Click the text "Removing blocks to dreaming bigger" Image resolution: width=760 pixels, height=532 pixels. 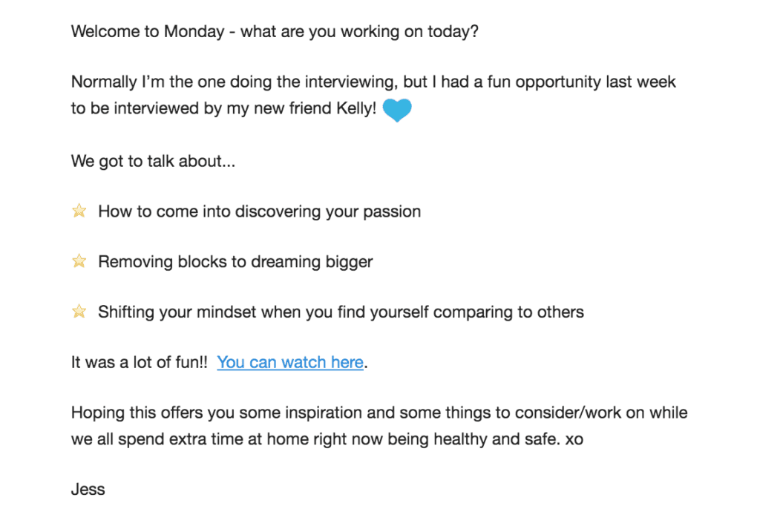(235, 262)
